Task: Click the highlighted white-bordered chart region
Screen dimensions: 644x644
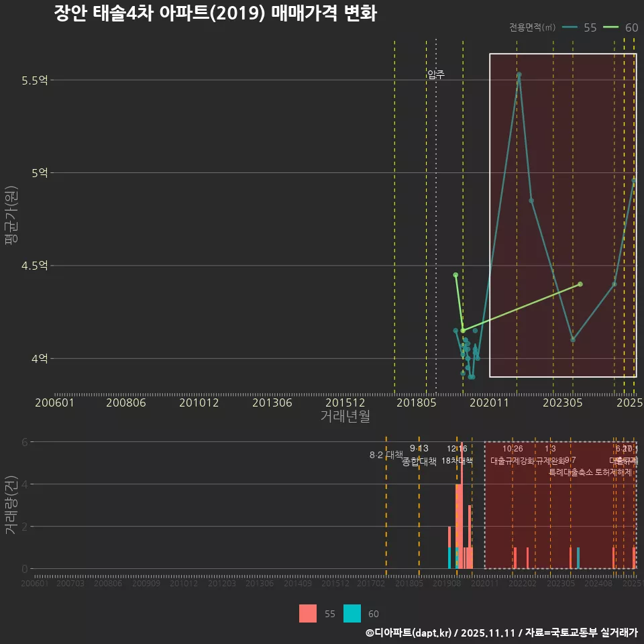Action: point(562,215)
